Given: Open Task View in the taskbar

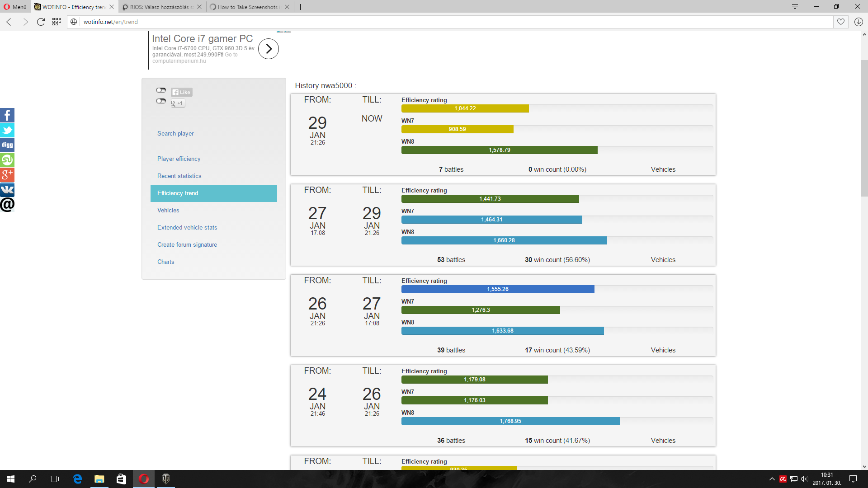Looking at the screenshot, I should (x=54, y=479).
